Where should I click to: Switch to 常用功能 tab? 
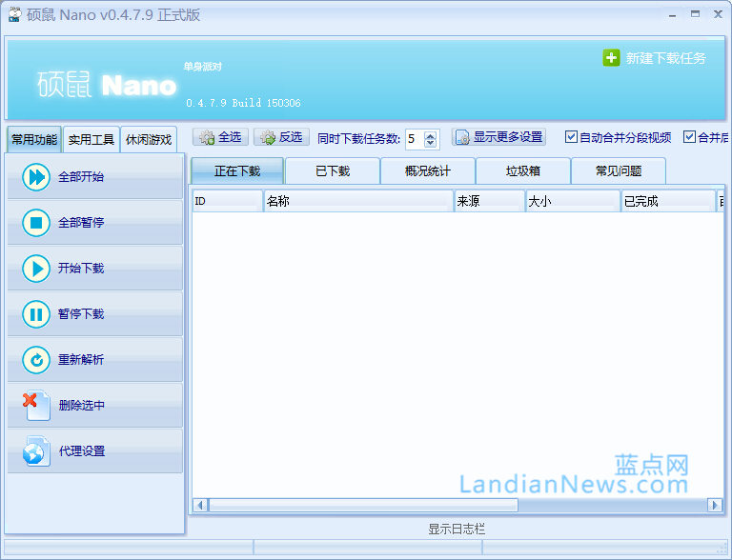point(34,140)
